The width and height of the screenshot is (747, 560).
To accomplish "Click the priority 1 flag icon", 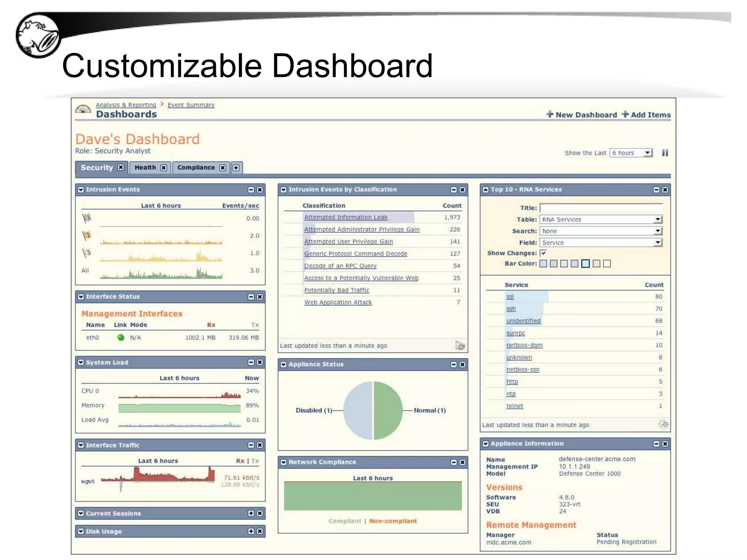I will [x=86, y=218].
